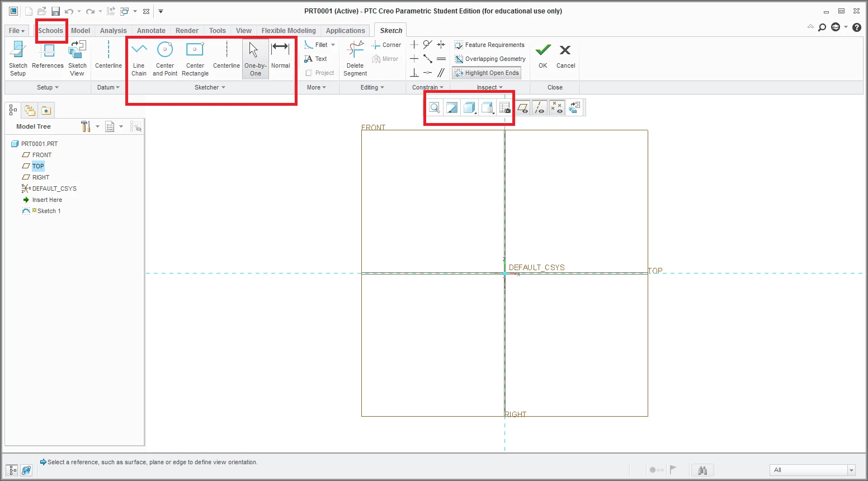Toggle the tree filter eye icon
Viewport: 868px width, 481px height.
pyautogui.click(x=136, y=126)
